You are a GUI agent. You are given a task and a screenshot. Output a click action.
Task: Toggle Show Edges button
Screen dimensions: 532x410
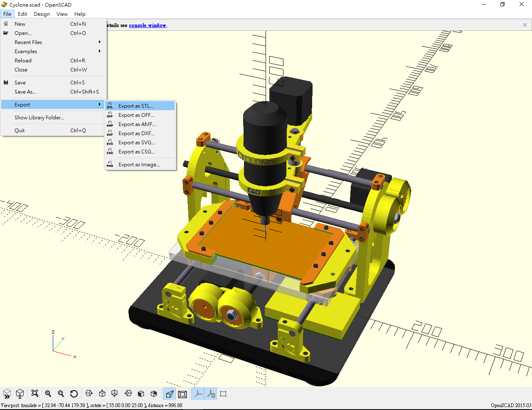[x=223, y=394]
